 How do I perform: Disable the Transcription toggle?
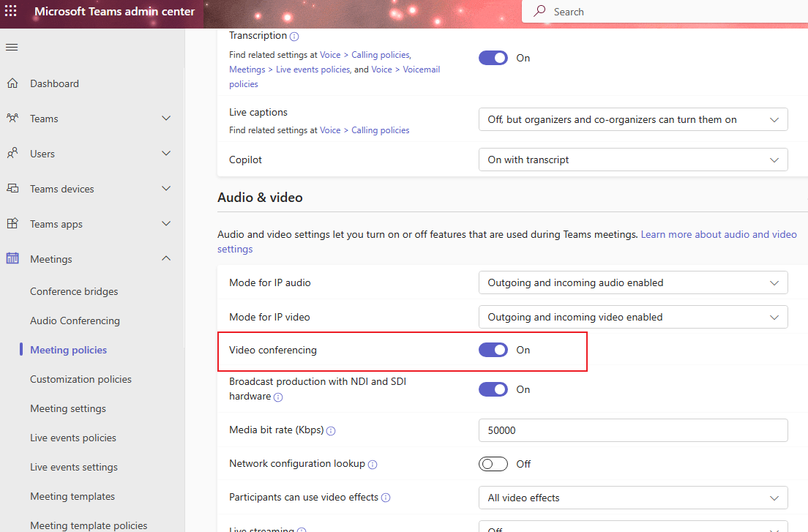493,58
